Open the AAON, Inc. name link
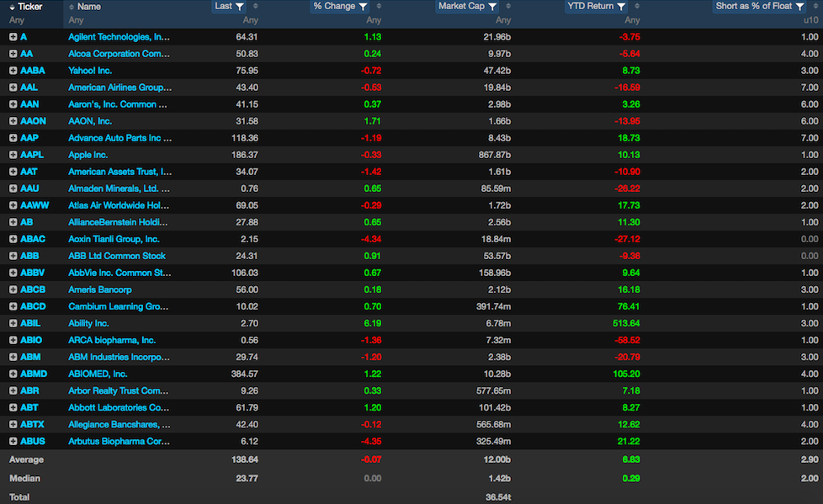The image size is (823, 504). click(90, 121)
